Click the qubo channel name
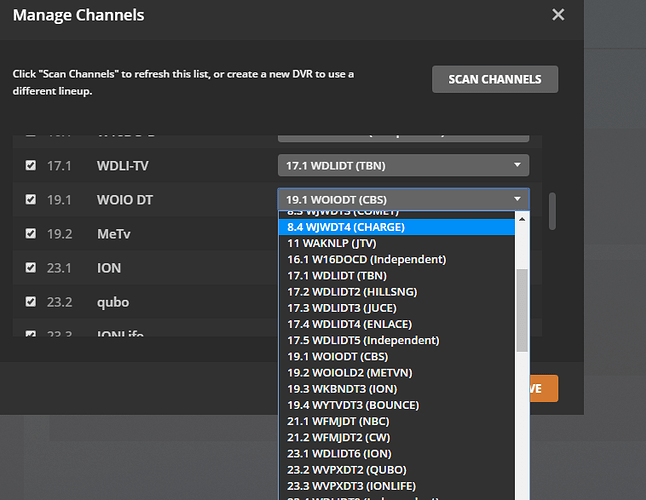Viewport: 646px width, 500px height. pos(113,302)
